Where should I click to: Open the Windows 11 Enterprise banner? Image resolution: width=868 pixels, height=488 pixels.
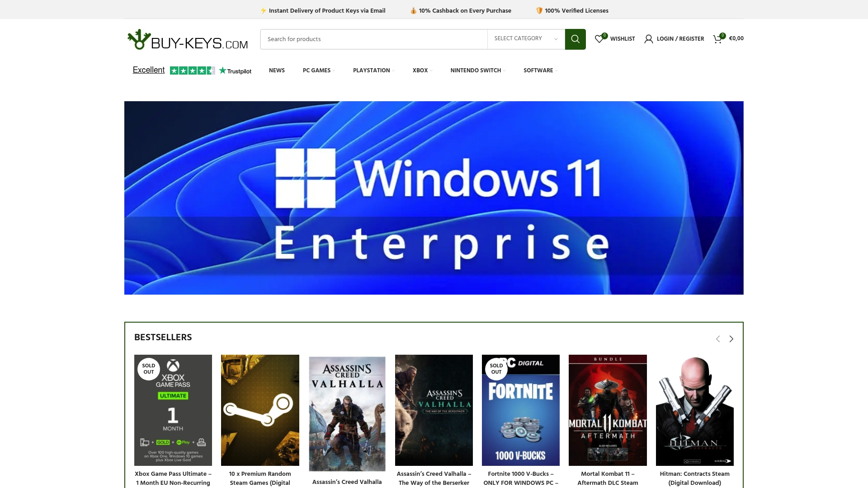tap(434, 198)
